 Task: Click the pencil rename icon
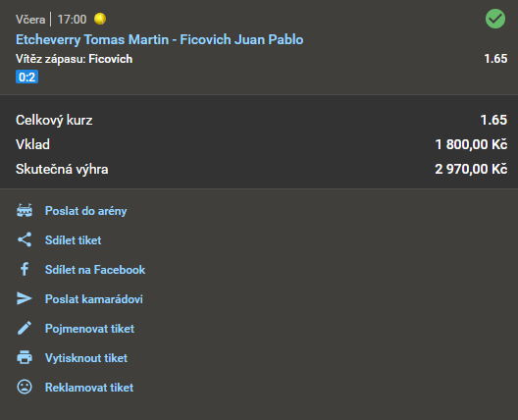click(25, 328)
